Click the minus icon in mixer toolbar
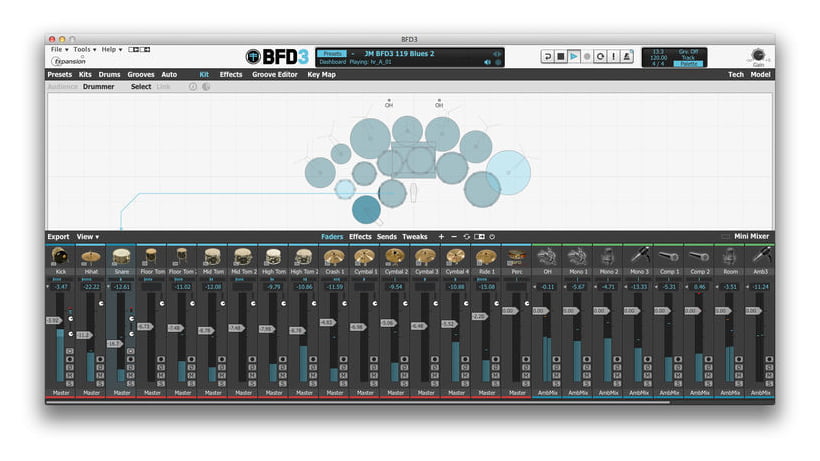Viewport: 820px width, 461px height. pyautogui.click(x=453, y=237)
